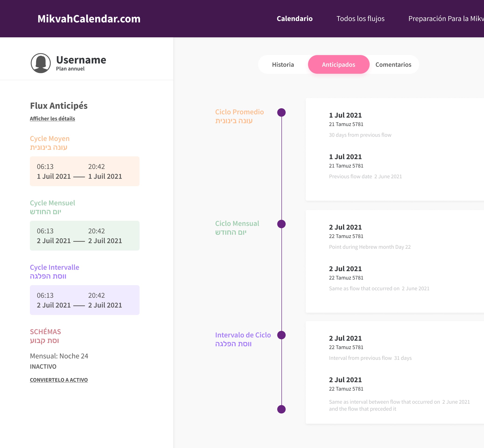Click the Ciclo Mensual timeline dot
Image resolution: width=484 pixels, height=448 pixels.
[281, 224]
